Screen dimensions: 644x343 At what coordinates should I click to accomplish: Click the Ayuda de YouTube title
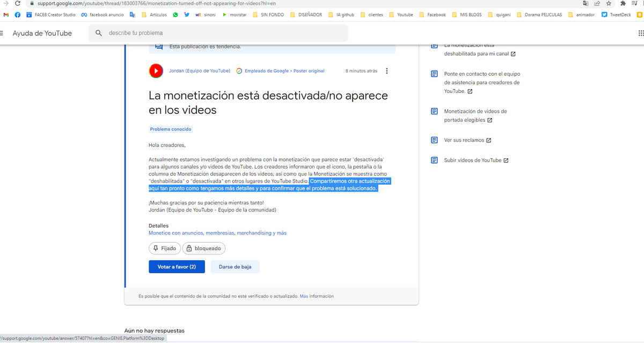coord(42,33)
